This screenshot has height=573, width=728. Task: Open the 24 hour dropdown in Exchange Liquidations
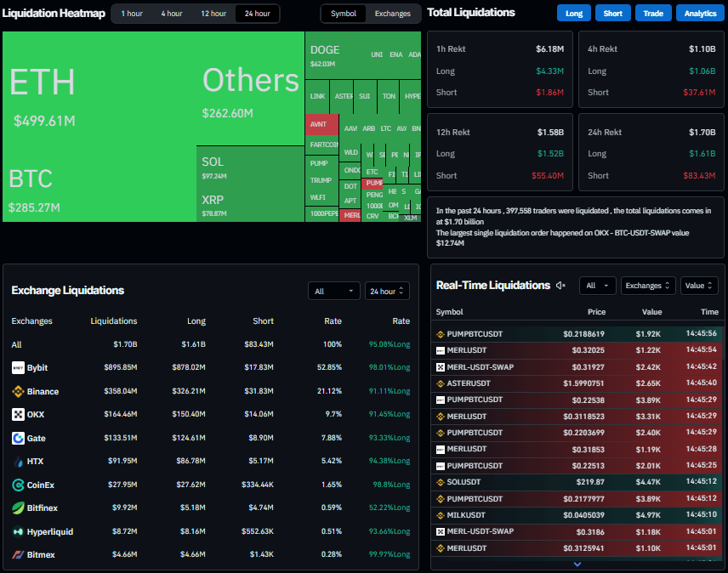point(387,292)
